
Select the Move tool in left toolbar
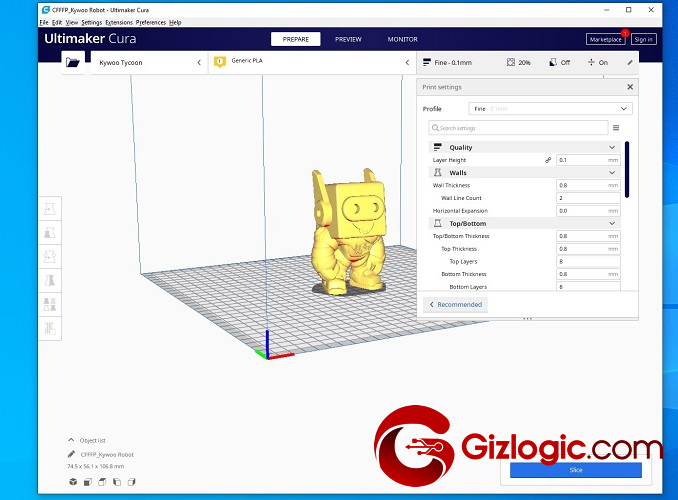(50, 209)
